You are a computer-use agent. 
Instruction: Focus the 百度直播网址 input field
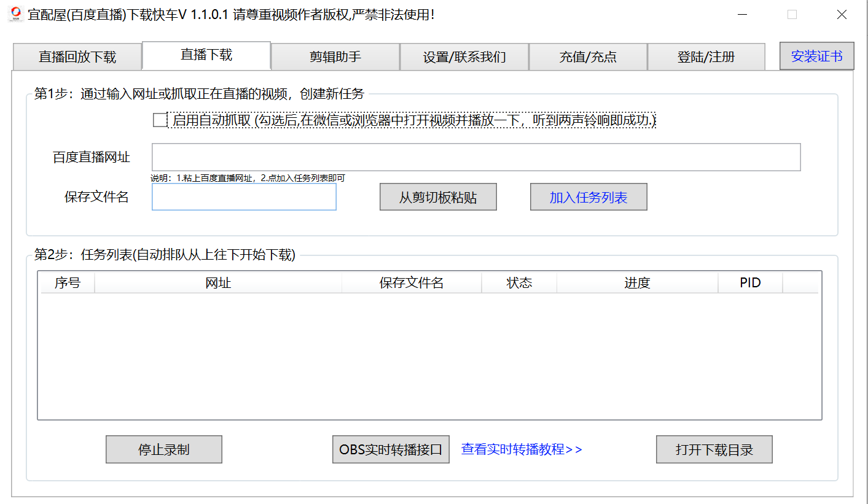click(476, 157)
